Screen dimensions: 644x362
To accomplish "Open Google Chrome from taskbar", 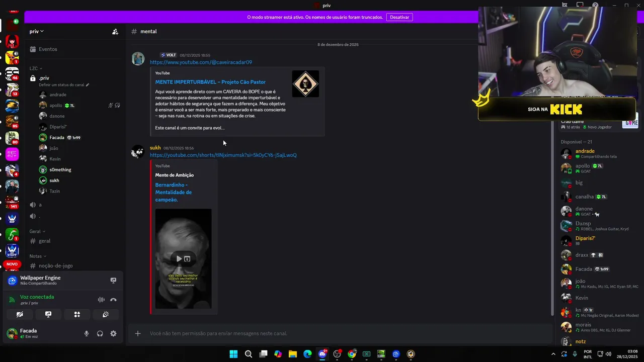I will pyautogui.click(x=352, y=354).
